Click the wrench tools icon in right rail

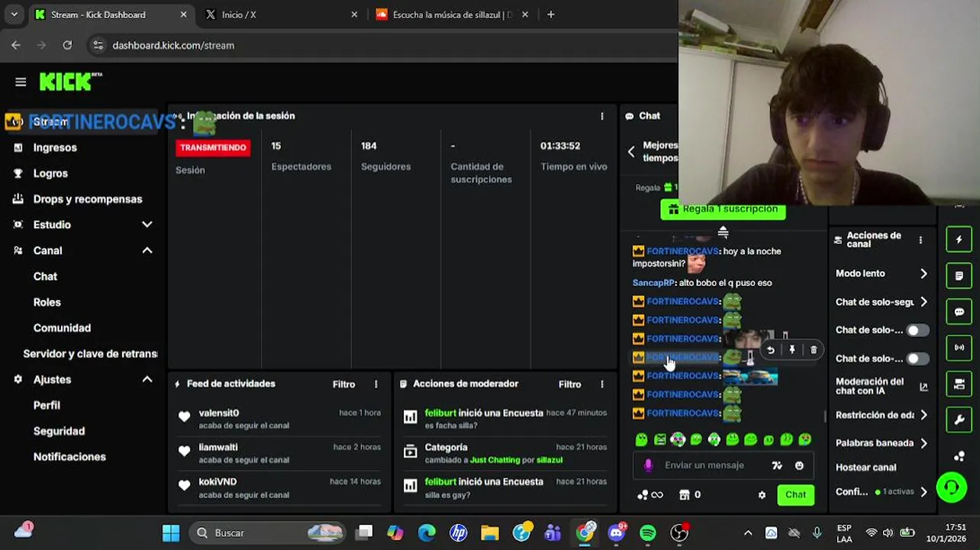tap(959, 419)
